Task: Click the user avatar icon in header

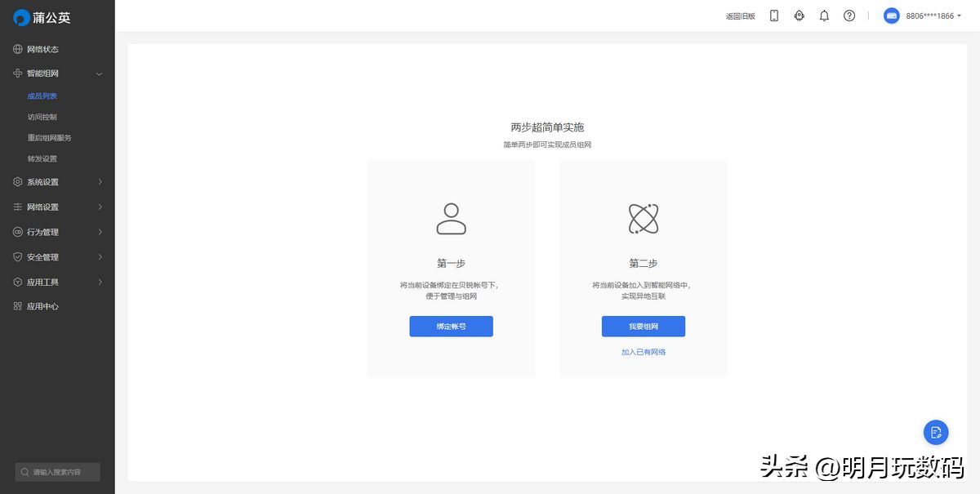Action: pyautogui.click(x=891, y=16)
